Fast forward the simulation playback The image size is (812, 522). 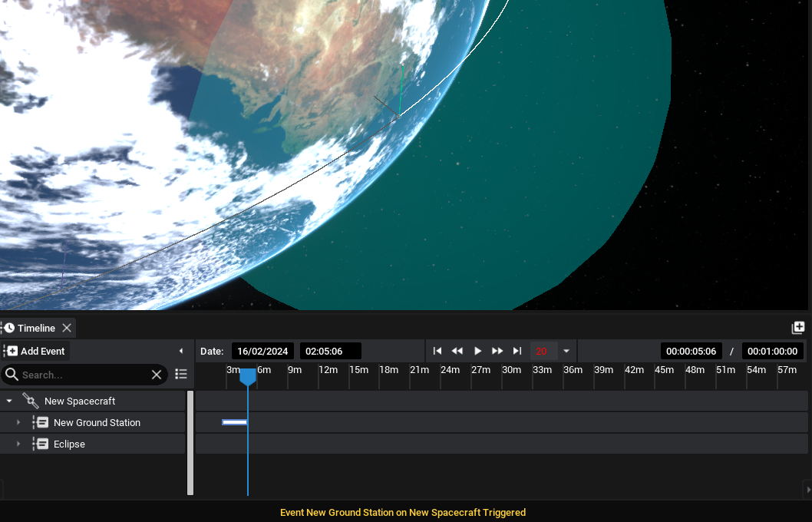point(497,351)
